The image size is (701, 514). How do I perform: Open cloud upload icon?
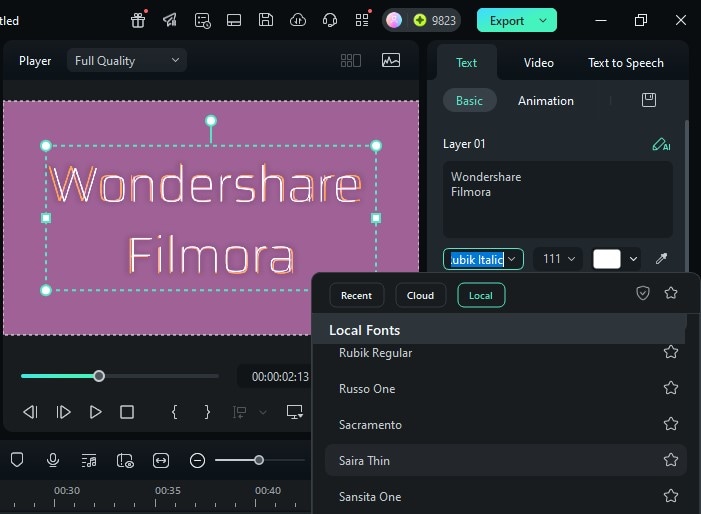298,20
